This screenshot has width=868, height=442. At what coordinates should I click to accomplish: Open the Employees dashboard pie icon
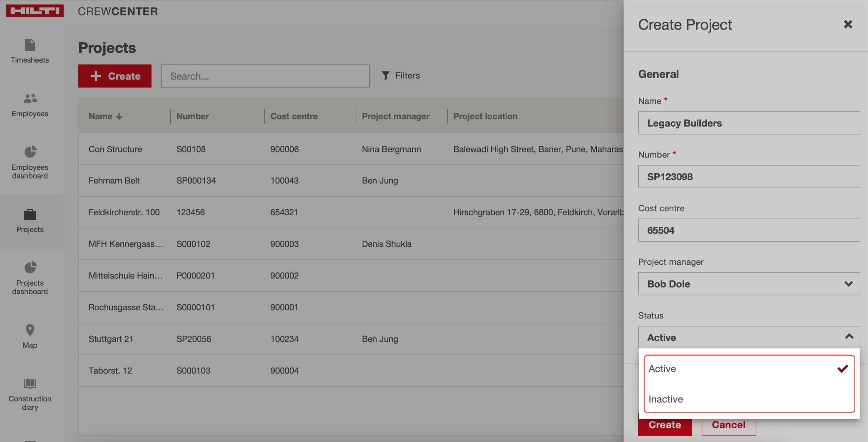(x=30, y=152)
